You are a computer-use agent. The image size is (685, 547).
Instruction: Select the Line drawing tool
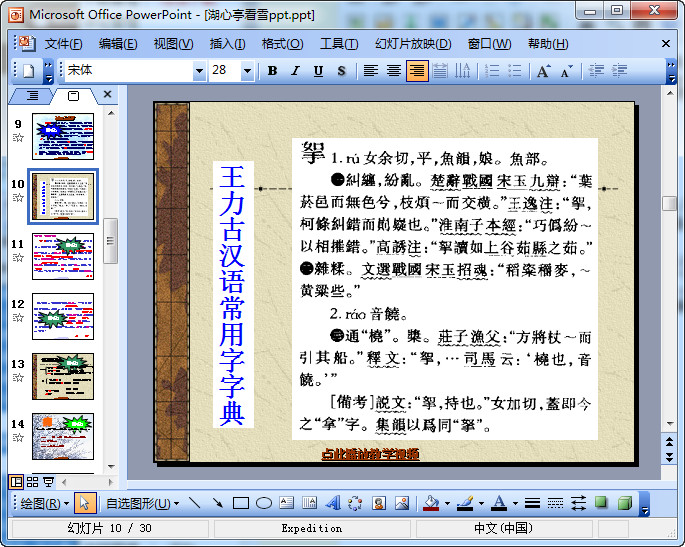[195, 503]
